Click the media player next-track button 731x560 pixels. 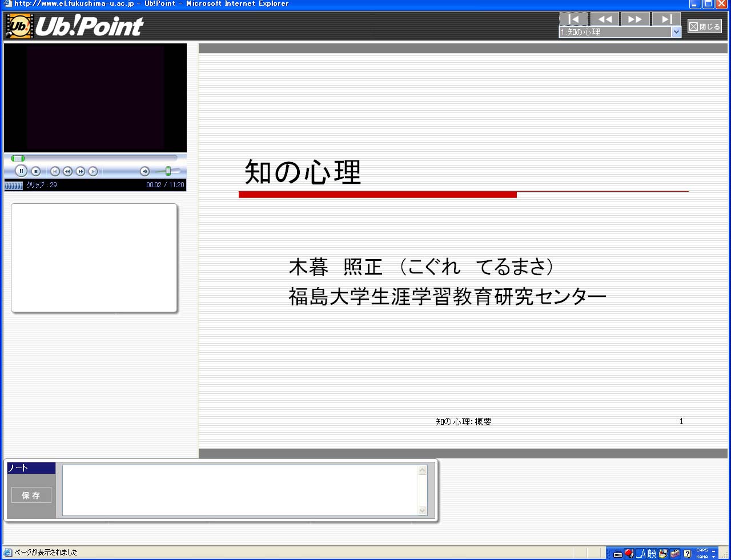click(x=93, y=171)
